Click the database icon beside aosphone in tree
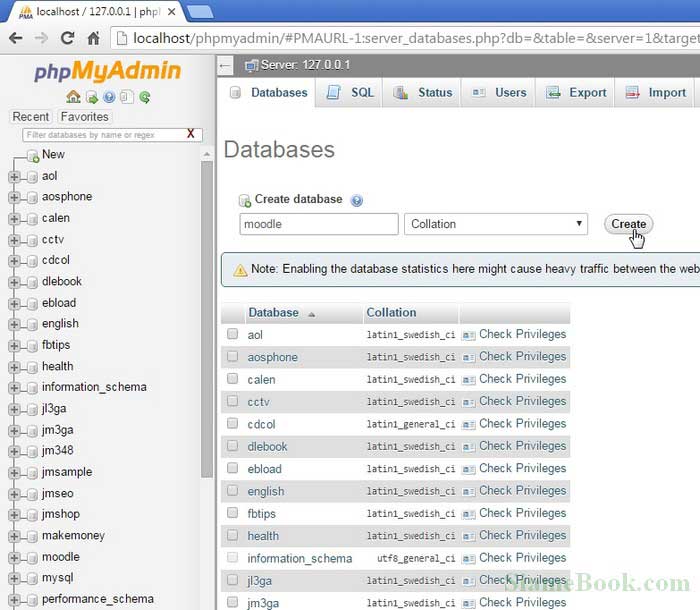 point(32,197)
